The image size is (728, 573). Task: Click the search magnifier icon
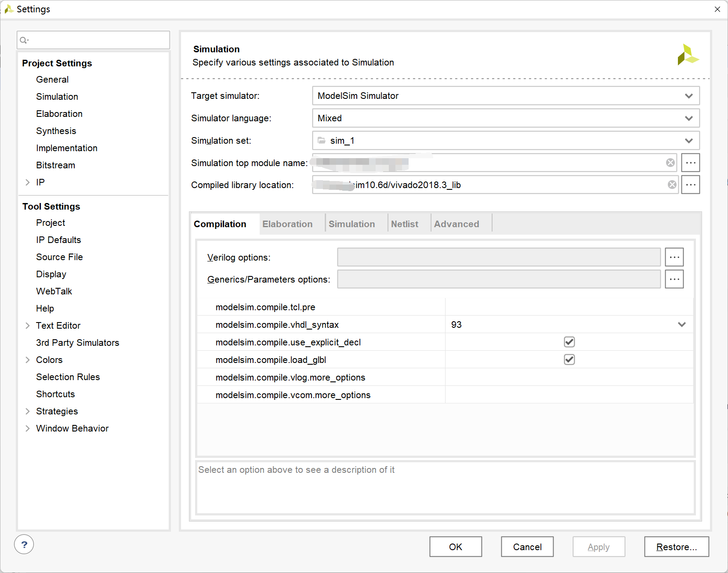pos(24,40)
